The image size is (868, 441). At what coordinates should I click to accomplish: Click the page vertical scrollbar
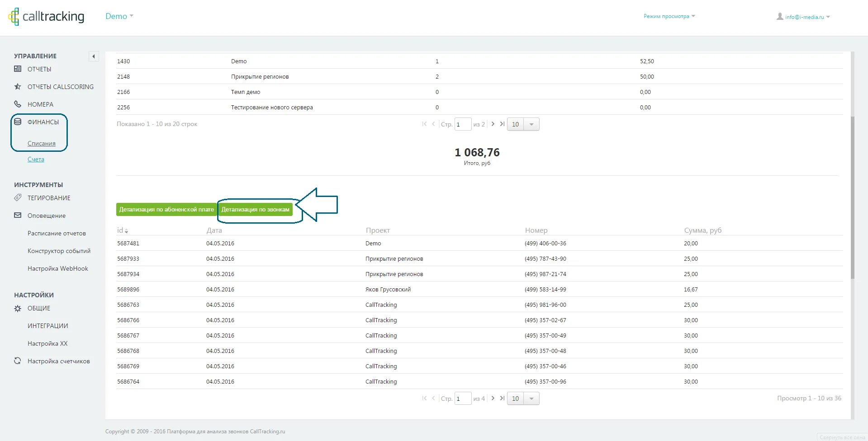852,197
